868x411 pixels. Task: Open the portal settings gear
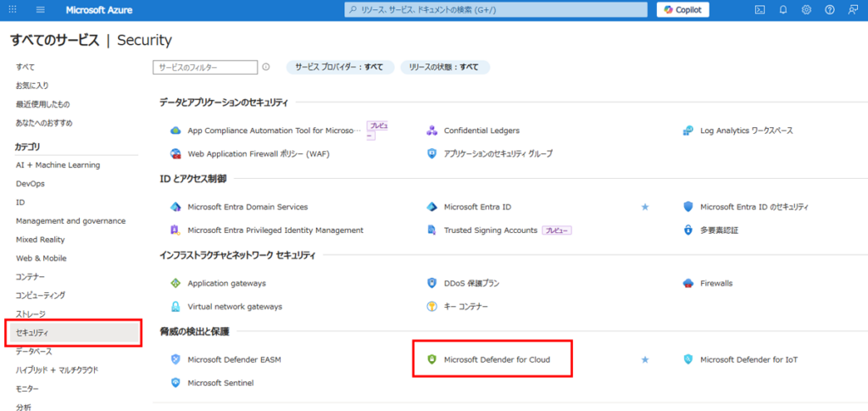[x=806, y=9]
